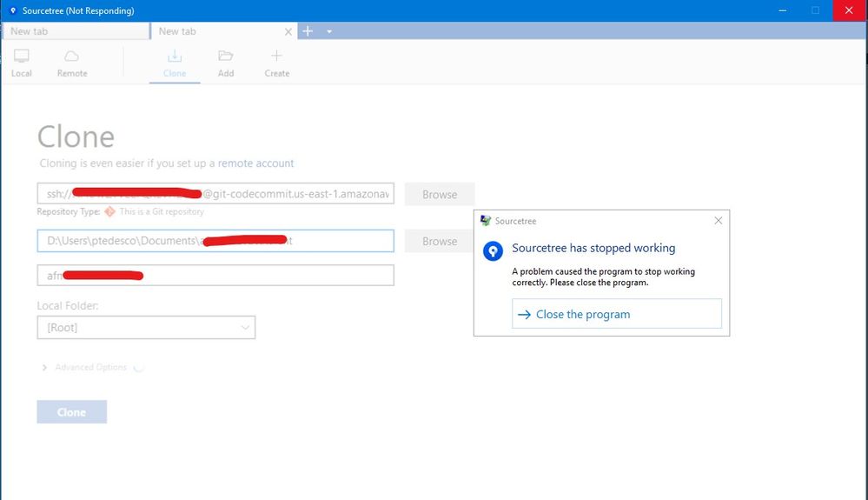The height and width of the screenshot is (500, 868).
Task: Click the Sourcetree title bar app icon
Action: [13, 10]
